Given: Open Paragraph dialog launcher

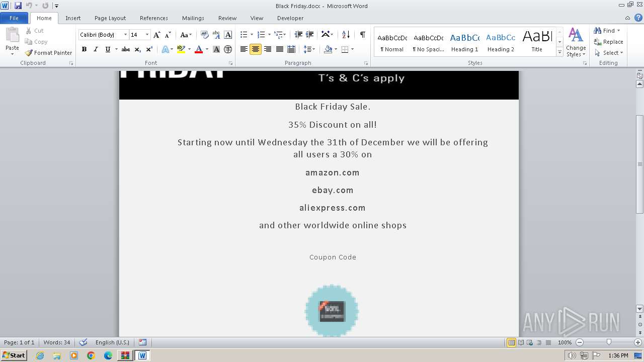Looking at the screenshot, I should pyautogui.click(x=366, y=63).
